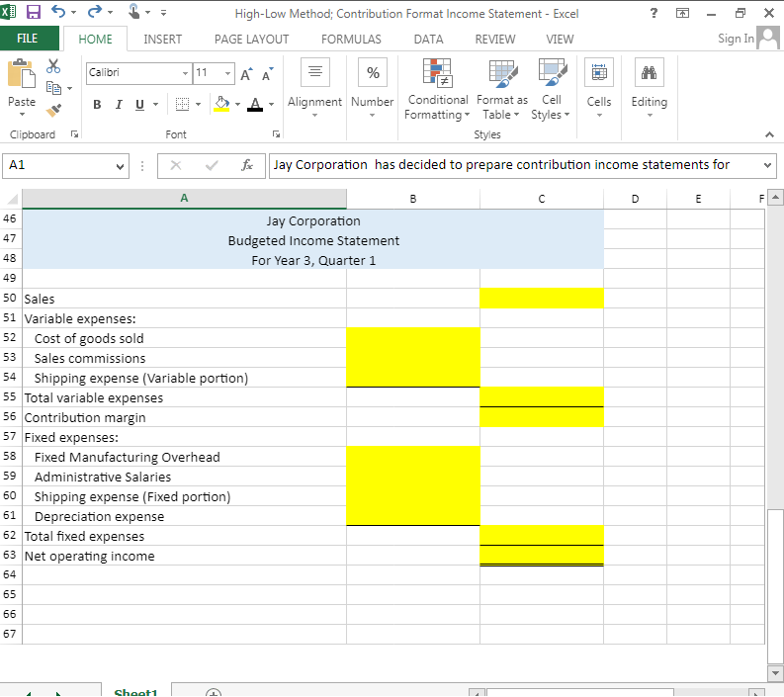This screenshot has width=784, height=697.
Task: Select column C header
Action: [x=542, y=199]
